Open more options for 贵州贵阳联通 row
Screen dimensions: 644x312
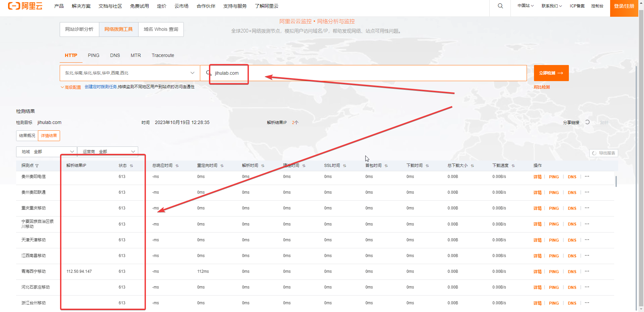[587, 192]
